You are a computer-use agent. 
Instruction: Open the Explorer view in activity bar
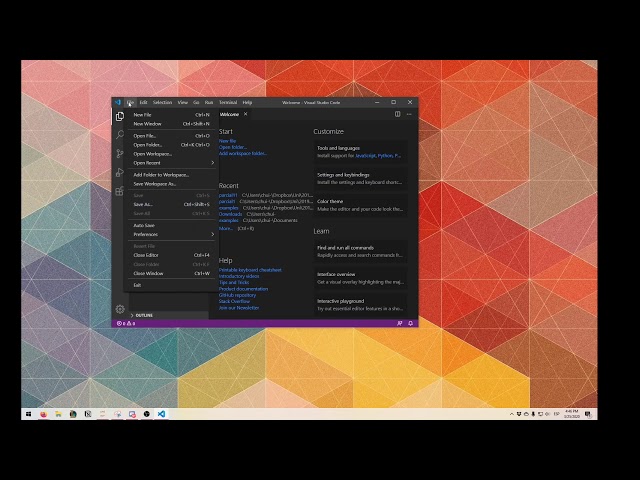tap(120, 117)
